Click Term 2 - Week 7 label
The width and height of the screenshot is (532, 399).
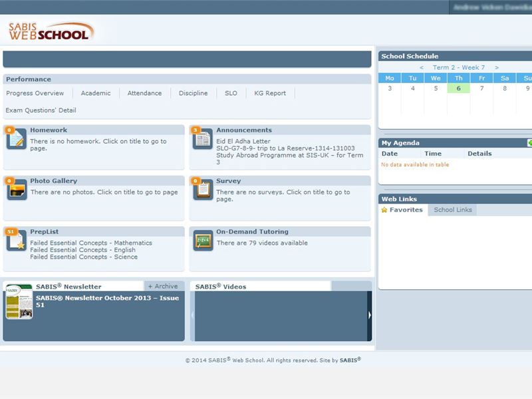(x=459, y=68)
